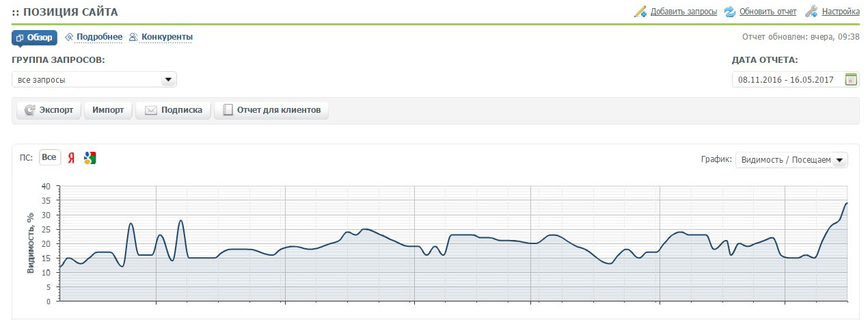
Task: Click the Экспорт button
Action: point(49,110)
